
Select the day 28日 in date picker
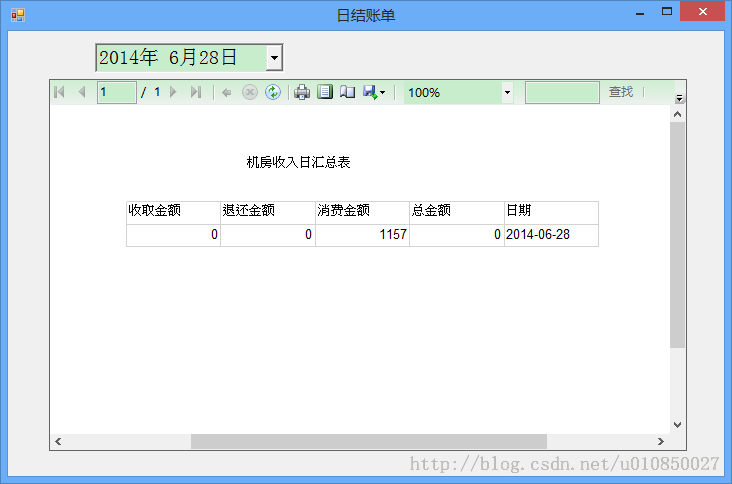[x=218, y=58]
